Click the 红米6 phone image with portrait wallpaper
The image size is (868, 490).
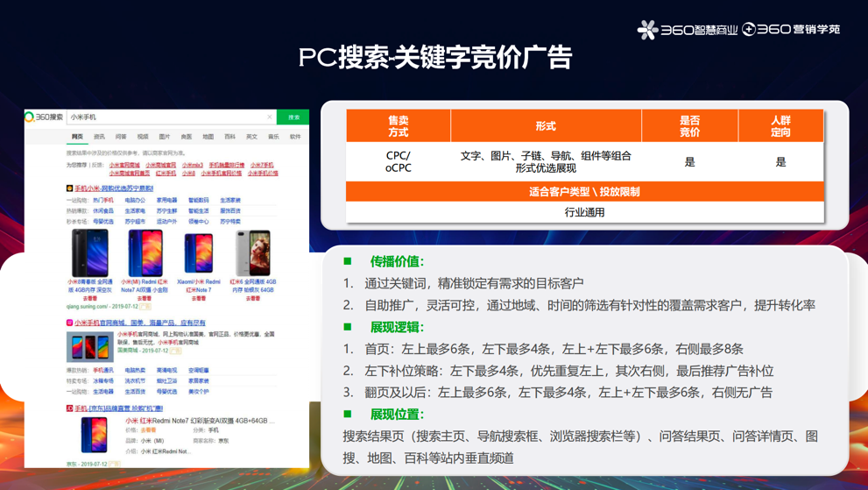click(253, 253)
